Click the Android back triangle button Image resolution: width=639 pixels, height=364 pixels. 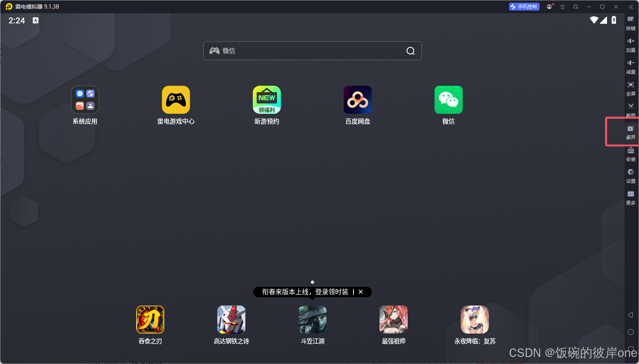[630, 315]
